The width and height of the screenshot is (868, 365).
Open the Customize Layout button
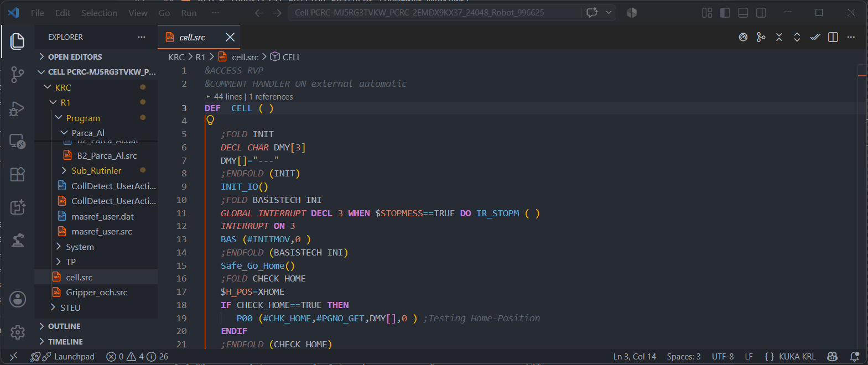(x=707, y=13)
